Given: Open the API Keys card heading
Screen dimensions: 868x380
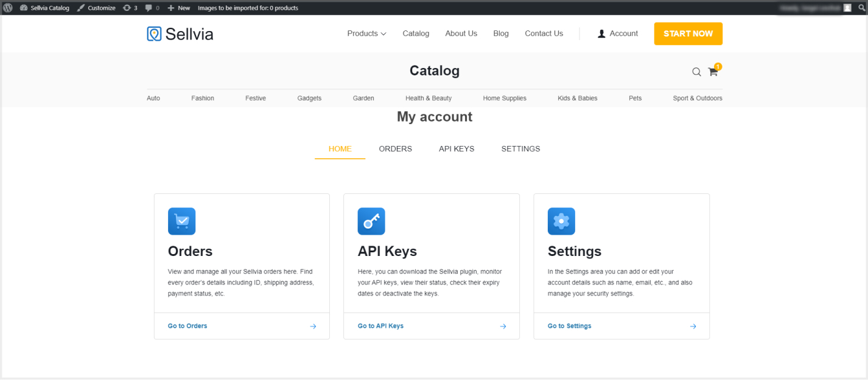Looking at the screenshot, I should click(387, 251).
